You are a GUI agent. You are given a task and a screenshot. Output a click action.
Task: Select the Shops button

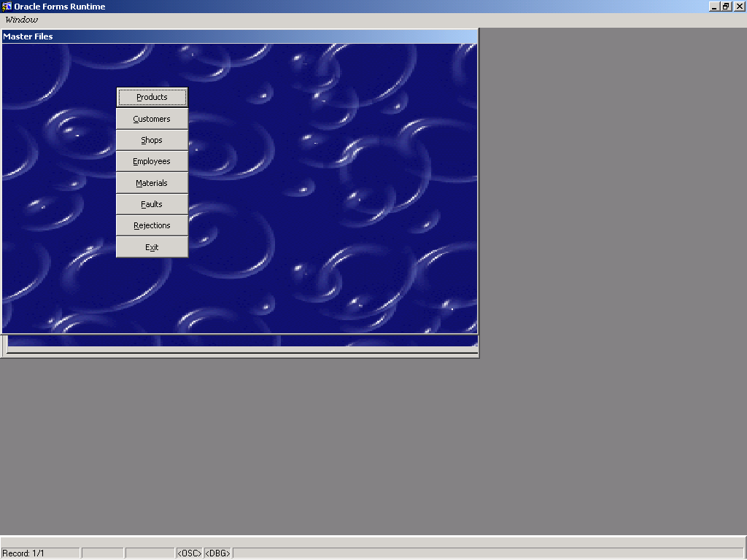(152, 140)
